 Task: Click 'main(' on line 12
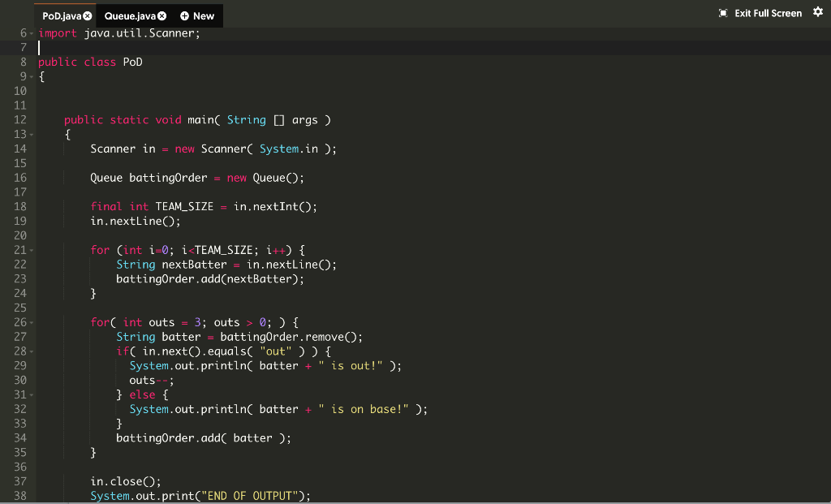204,120
